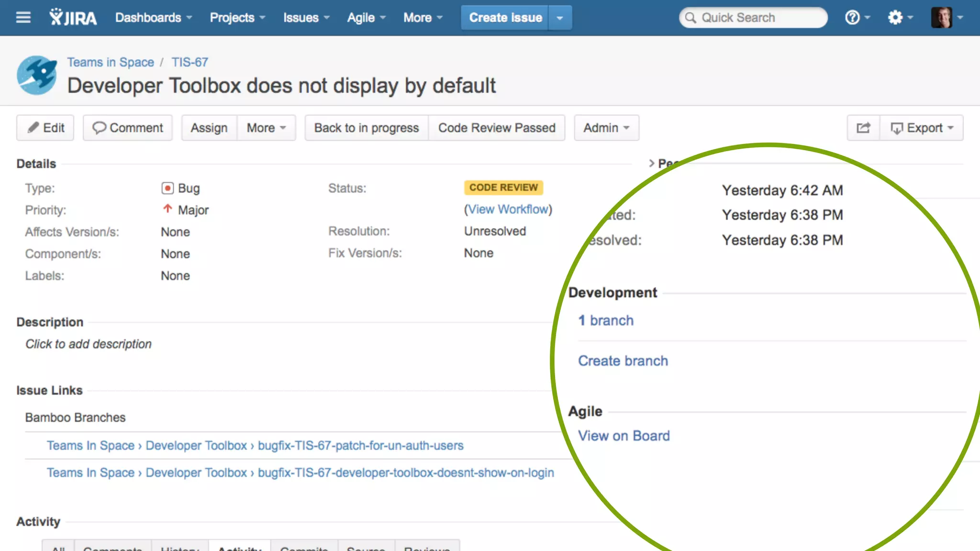The width and height of the screenshot is (980, 551).
Task: Click the pencil Edit button
Action: coord(45,128)
